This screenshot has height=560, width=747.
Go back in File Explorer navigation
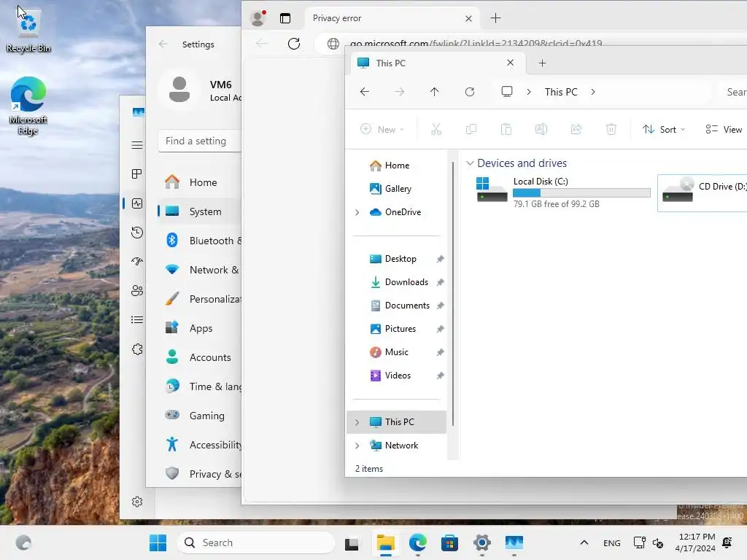365,91
